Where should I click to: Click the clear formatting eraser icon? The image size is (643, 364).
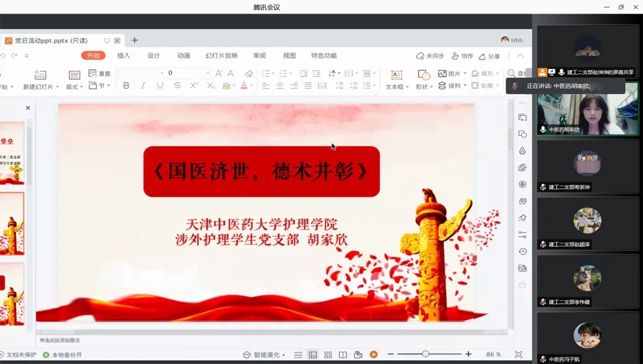(x=249, y=73)
